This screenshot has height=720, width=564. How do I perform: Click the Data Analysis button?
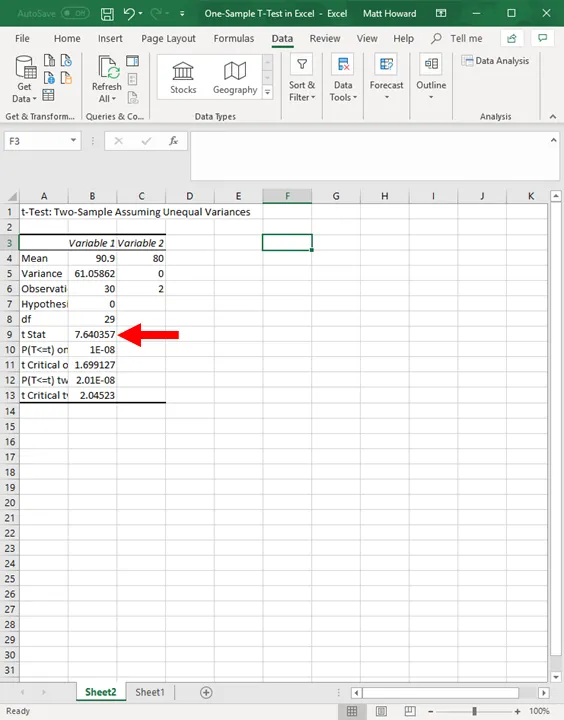(495, 61)
